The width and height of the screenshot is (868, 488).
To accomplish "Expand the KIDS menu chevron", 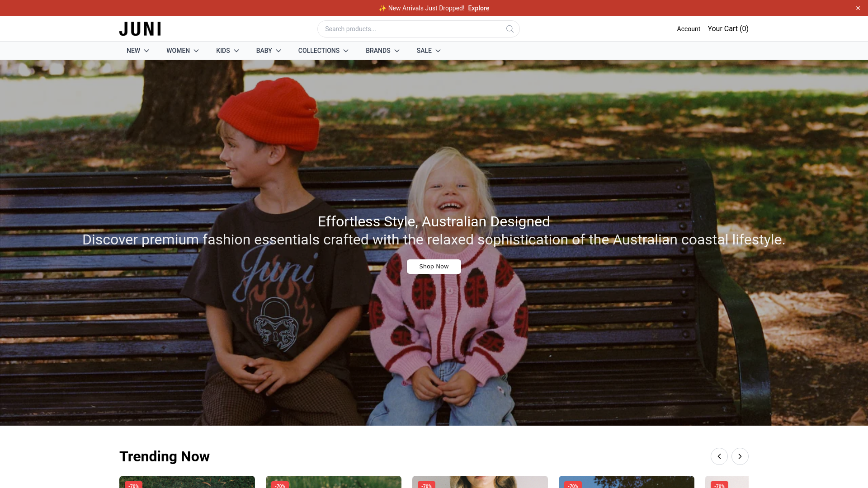I will (236, 51).
